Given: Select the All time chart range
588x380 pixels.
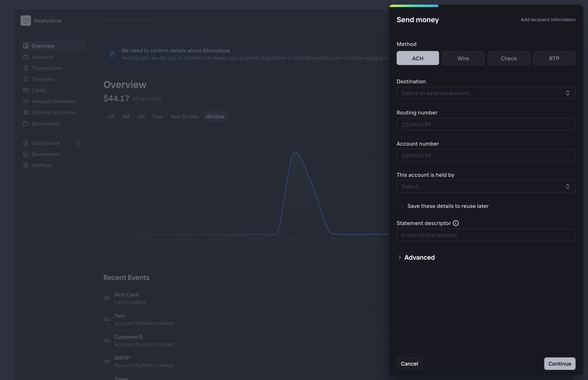Looking at the screenshot, I should [x=215, y=117].
